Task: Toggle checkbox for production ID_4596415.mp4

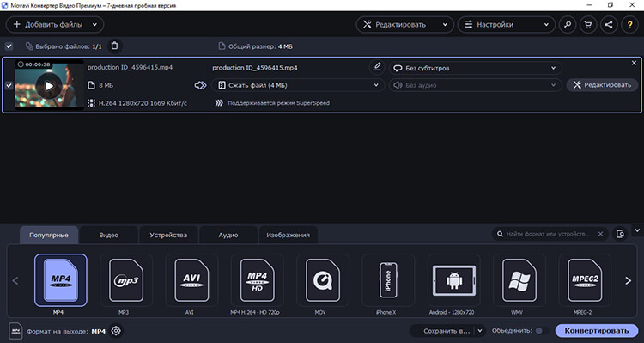Action: point(9,86)
